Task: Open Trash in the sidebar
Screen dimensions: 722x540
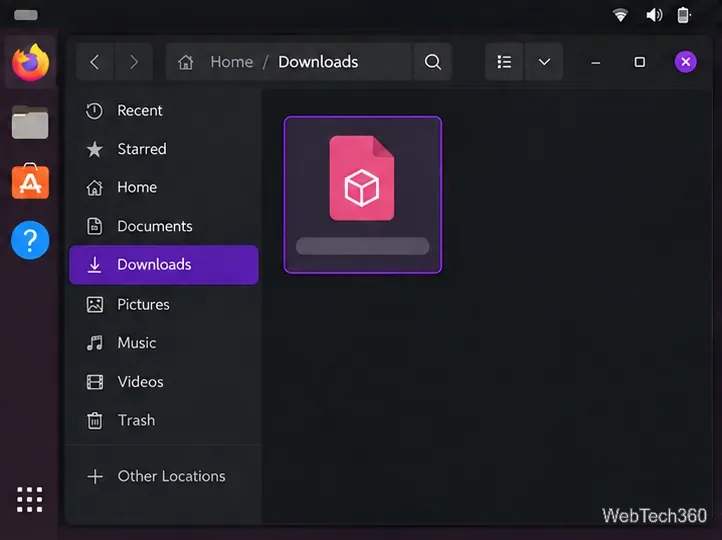Action: click(163, 420)
